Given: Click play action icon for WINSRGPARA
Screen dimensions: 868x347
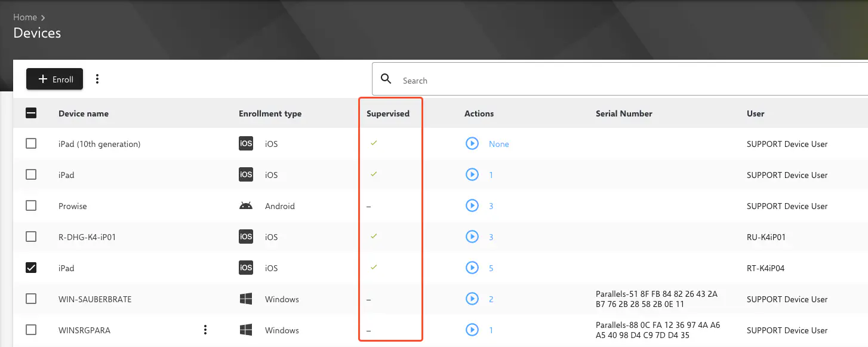Looking at the screenshot, I should 472,330.
